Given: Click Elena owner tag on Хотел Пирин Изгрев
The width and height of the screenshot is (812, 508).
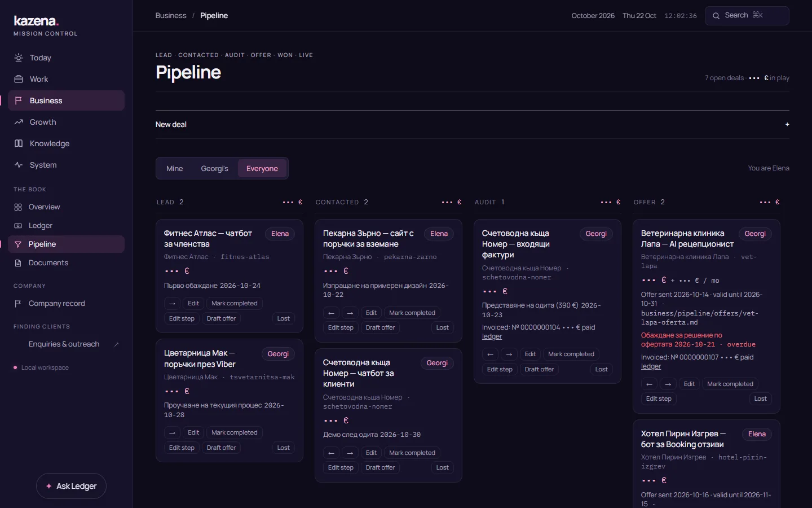Looking at the screenshot, I should pyautogui.click(x=757, y=434).
